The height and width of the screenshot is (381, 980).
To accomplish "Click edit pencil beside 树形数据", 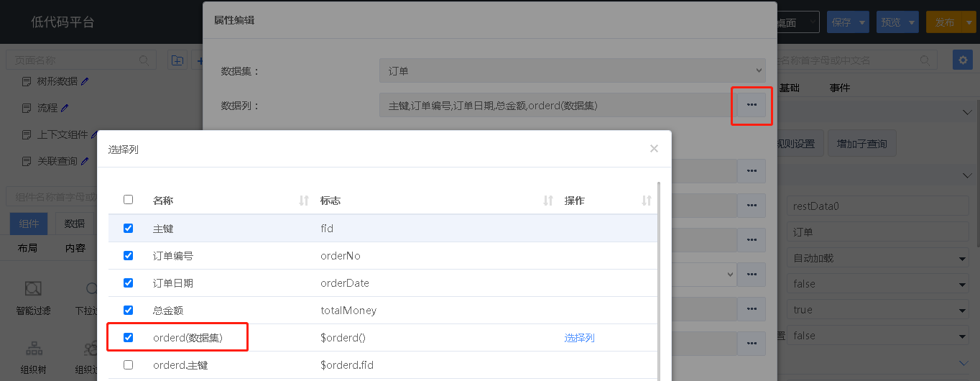I will [85, 81].
